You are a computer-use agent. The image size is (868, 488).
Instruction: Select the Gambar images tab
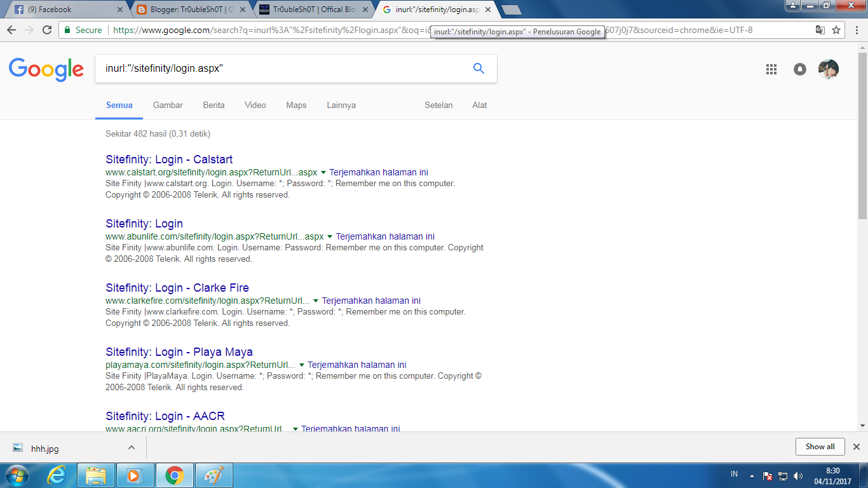tap(168, 105)
